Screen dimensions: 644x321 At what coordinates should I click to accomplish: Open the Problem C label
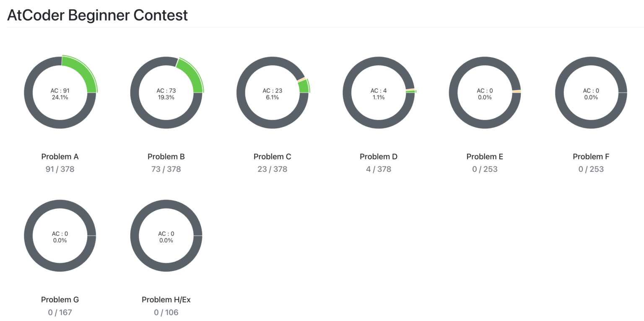click(272, 157)
